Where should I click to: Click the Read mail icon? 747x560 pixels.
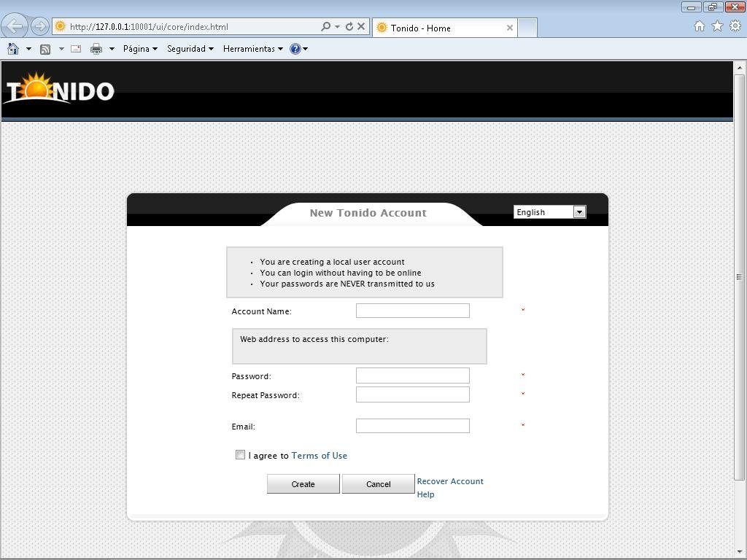coord(76,49)
